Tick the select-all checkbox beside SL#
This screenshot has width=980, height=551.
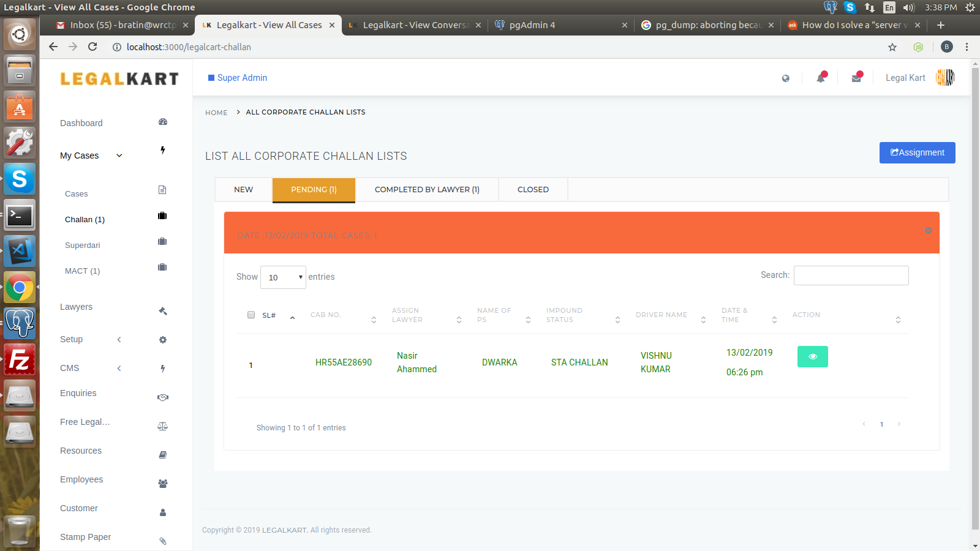(x=251, y=315)
